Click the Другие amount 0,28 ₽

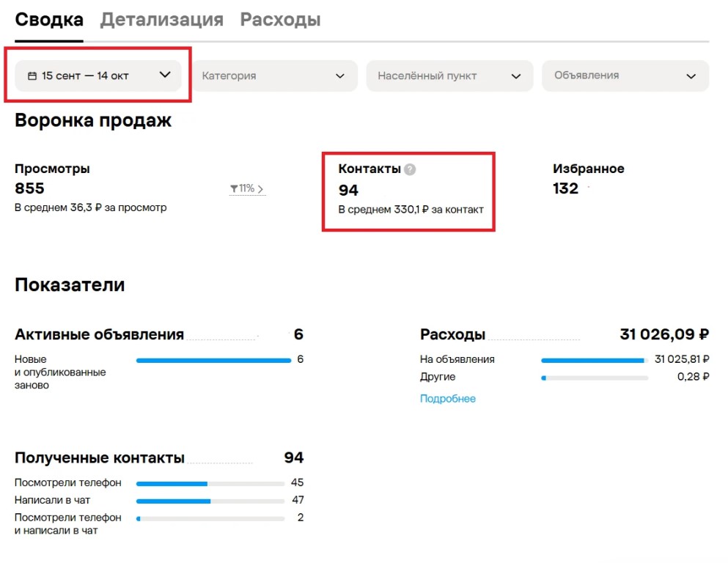pos(694,376)
